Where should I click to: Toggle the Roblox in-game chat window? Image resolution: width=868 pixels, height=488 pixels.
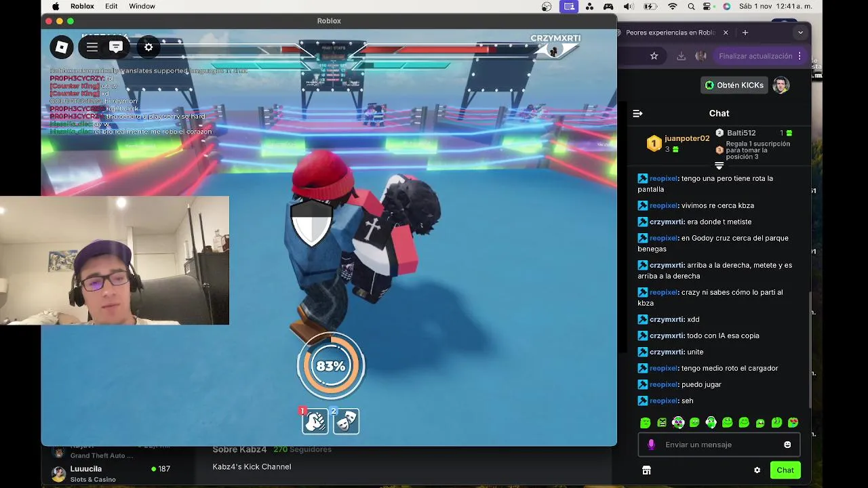(116, 47)
